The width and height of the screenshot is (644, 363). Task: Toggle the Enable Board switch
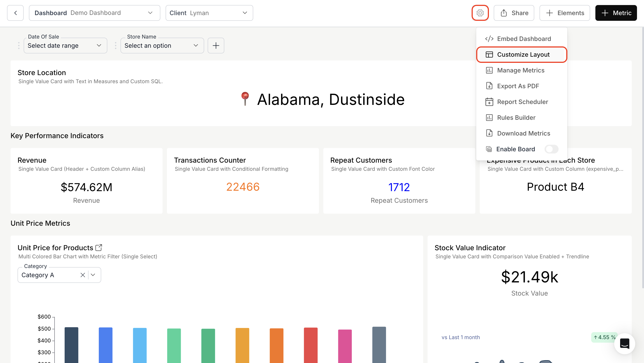(551, 149)
